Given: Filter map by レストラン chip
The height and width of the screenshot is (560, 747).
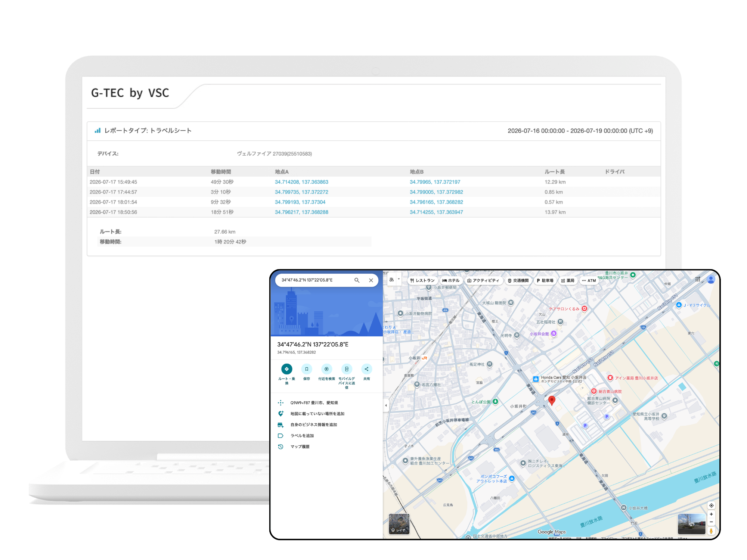Looking at the screenshot, I should [x=422, y=280].
